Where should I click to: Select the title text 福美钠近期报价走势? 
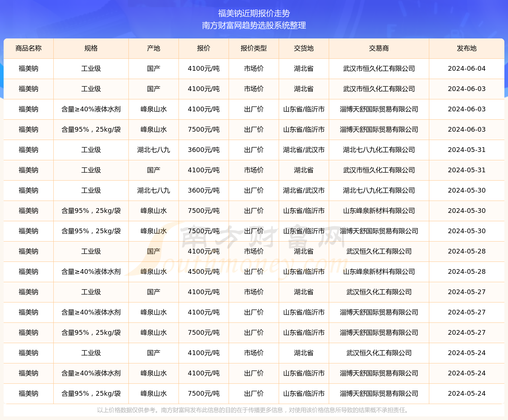coord(254,13)
